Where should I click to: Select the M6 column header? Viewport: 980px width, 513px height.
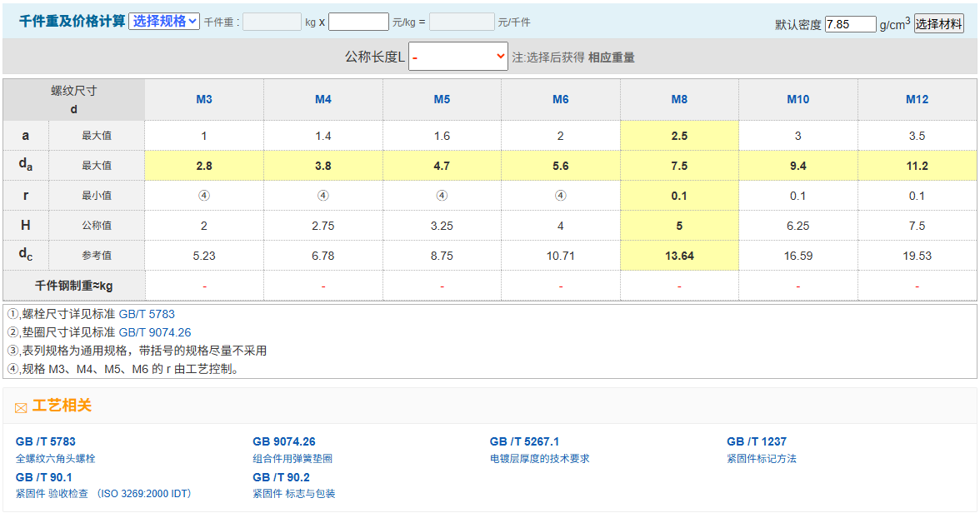click(x=561, y=99)
